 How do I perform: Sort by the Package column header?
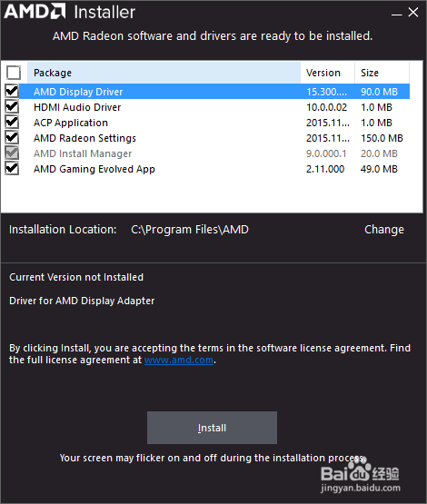[164, 73]
